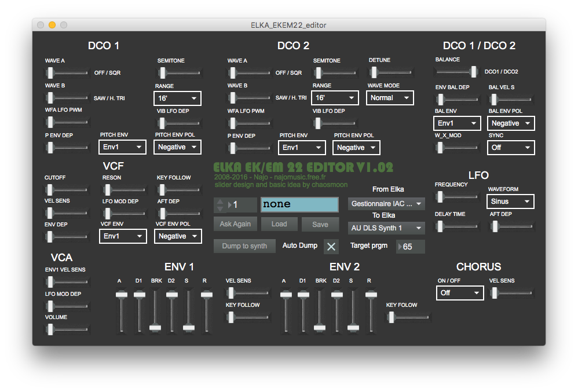Click the CHORUS VEL SENS slider
Image resolution: width=578 pixels, height=392 pixels.
tap(511, 293)
